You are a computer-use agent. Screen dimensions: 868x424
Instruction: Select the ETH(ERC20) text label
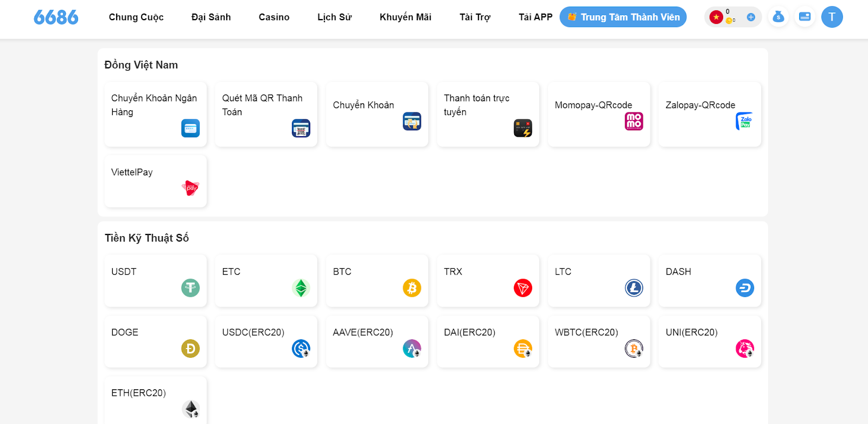tap(138, 393)
